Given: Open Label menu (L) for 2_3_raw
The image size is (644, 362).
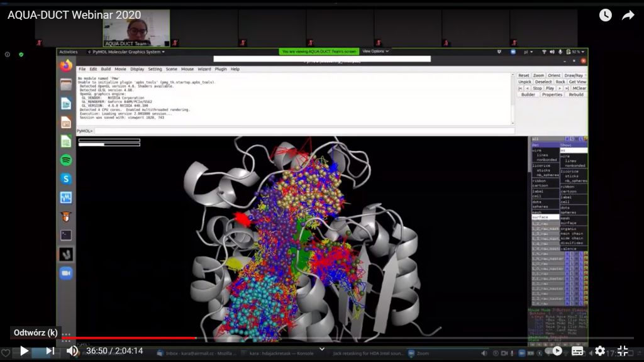Looking at the screenshot, I should pos(580,293).
